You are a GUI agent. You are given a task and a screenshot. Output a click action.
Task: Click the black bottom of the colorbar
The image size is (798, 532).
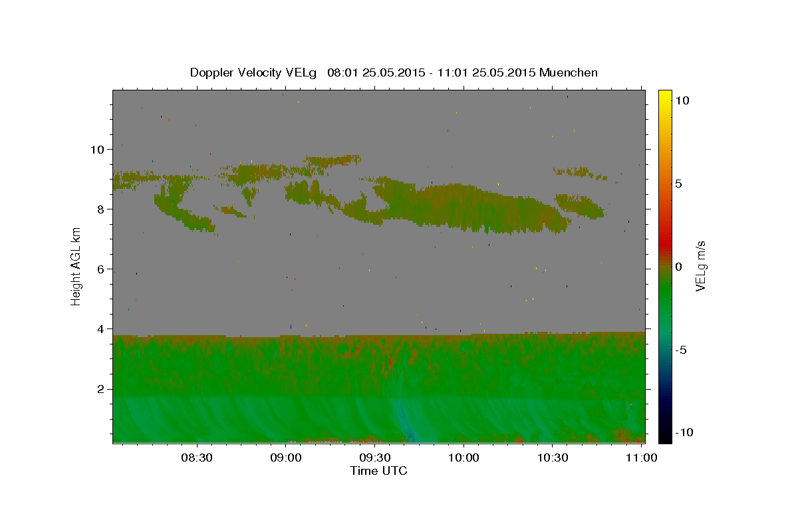pyautogui.click(x=664, y=436)
